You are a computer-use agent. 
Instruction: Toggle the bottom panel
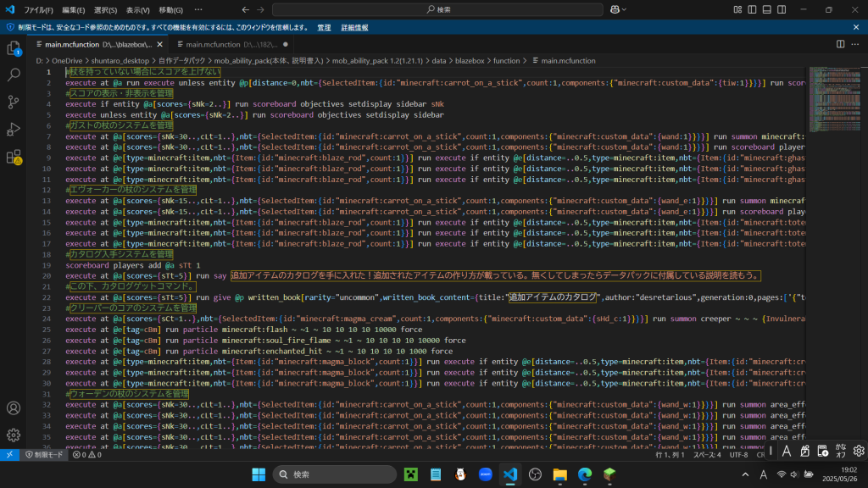tap(766, 9)
